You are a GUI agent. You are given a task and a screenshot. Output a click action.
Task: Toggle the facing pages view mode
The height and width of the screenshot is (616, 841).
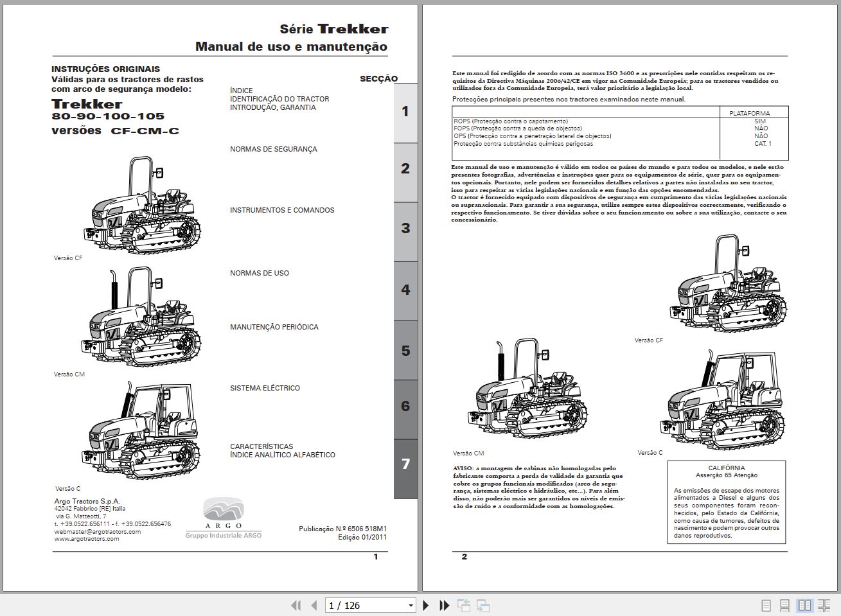tap(804, 605)
